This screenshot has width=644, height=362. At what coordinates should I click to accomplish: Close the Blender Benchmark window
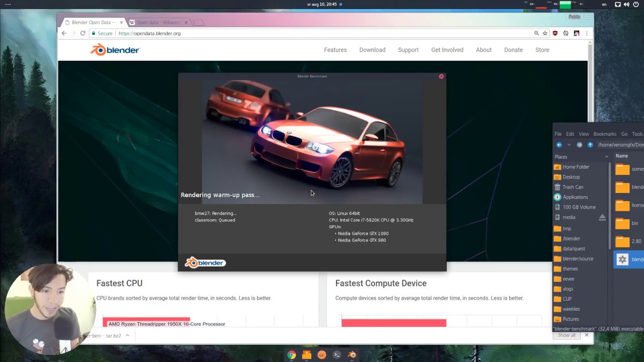click(x=441, y=76)
